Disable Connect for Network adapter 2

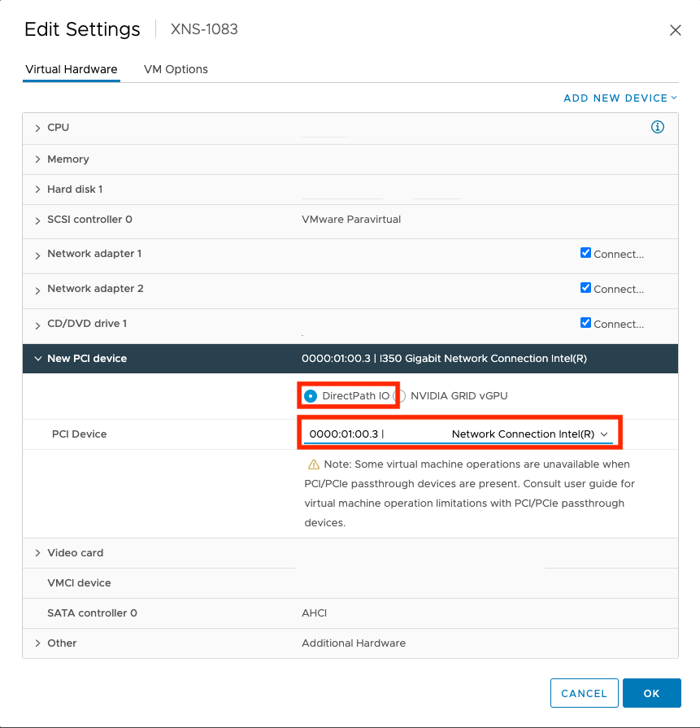(585, 287)
